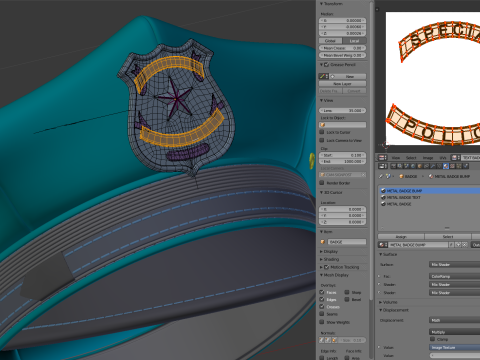This screenshot has height=360, width=480.
Task: Open the Scene properties tab
Action: point(406,166)
